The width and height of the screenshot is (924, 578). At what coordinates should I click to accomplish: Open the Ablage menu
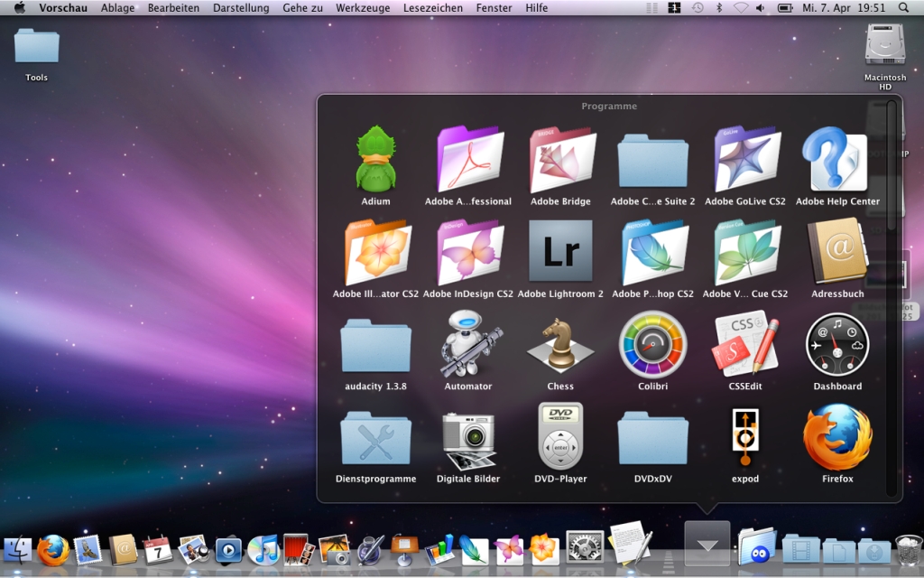117,7
